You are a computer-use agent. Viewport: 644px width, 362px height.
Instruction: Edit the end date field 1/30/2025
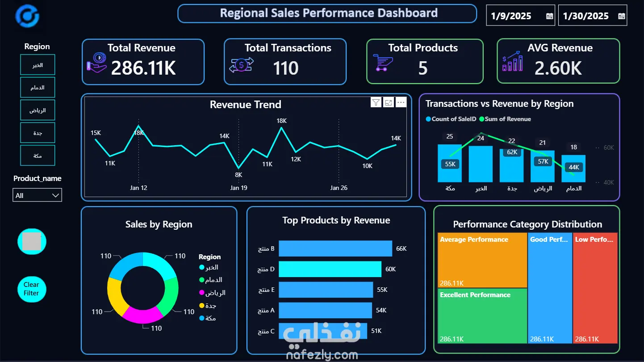point(586,16)
